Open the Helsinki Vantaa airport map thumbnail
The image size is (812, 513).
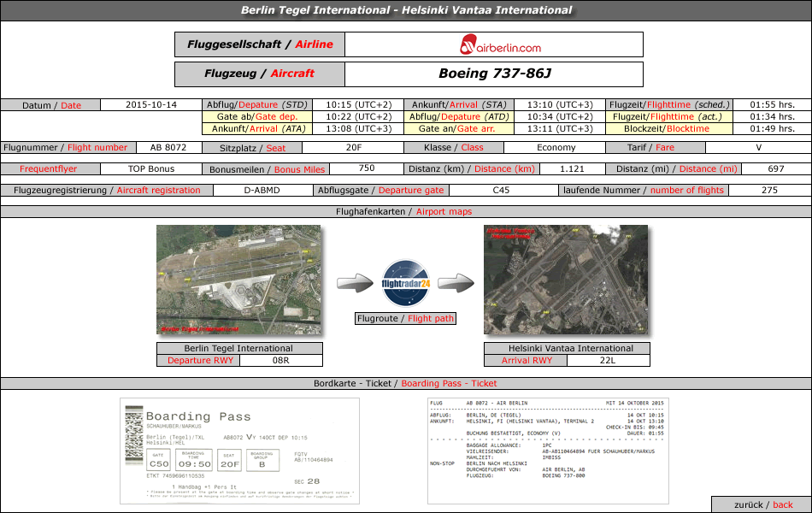[566, 280]
